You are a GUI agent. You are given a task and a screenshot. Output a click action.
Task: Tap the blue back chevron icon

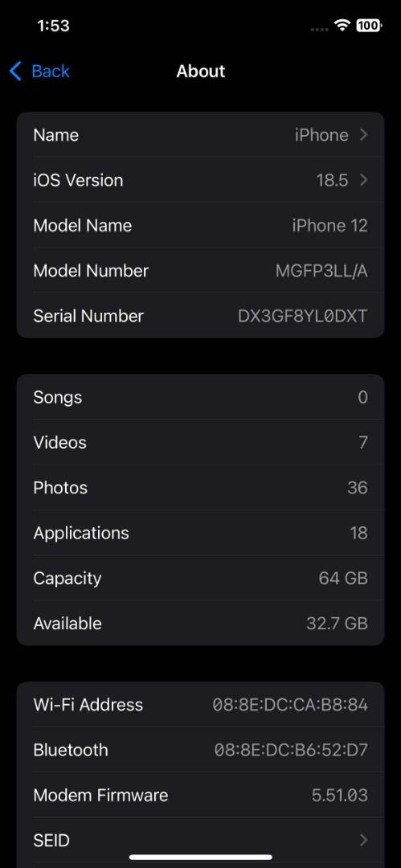(15, 72)
